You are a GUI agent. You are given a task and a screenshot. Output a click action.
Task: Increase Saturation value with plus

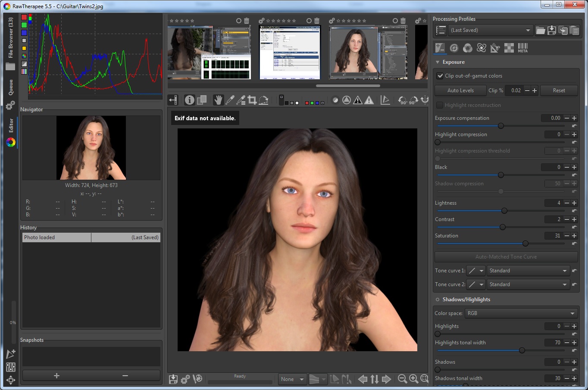(x=574, y=236)
